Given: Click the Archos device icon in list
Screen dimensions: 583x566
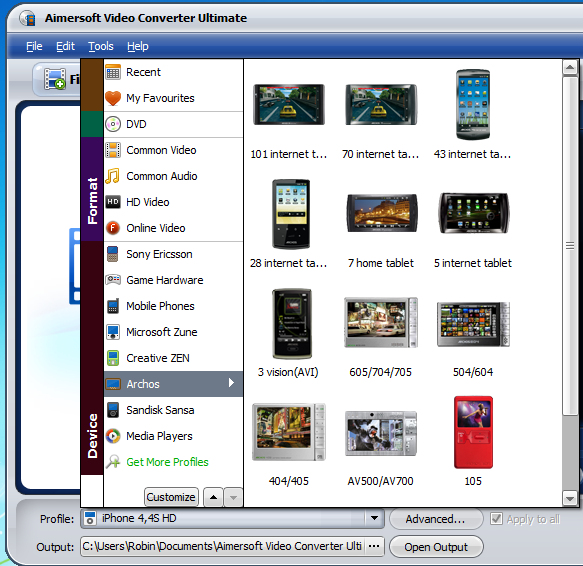Looking at the screenshot, I should (x=113, y=384).
